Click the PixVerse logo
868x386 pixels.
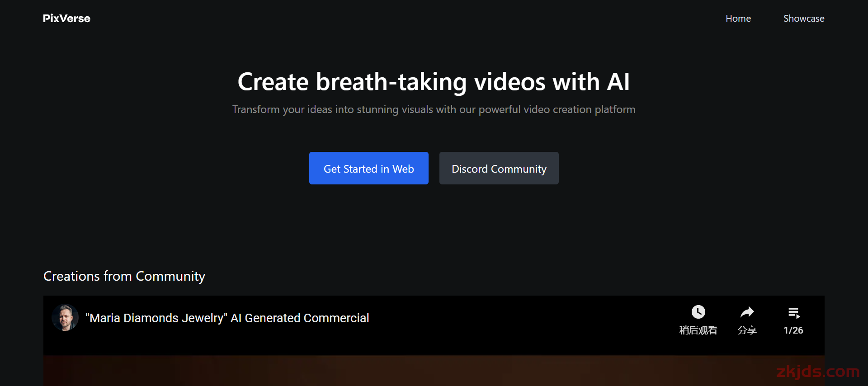click(66, 19)
